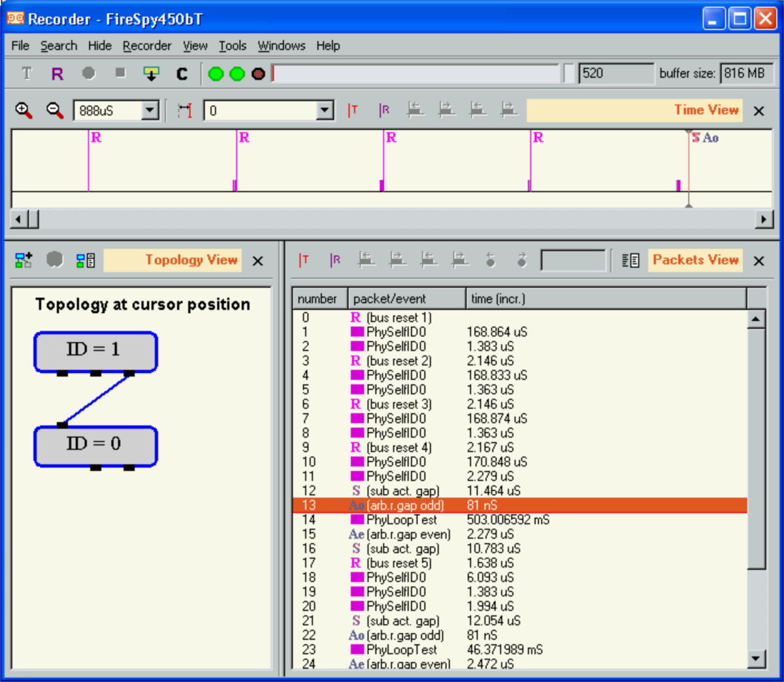Image resolution: width=784 pixels, height=682 pixels.
Task: Click the purple R icon in main toolbar
Action: pyautogui.click(x=57, y=74)
